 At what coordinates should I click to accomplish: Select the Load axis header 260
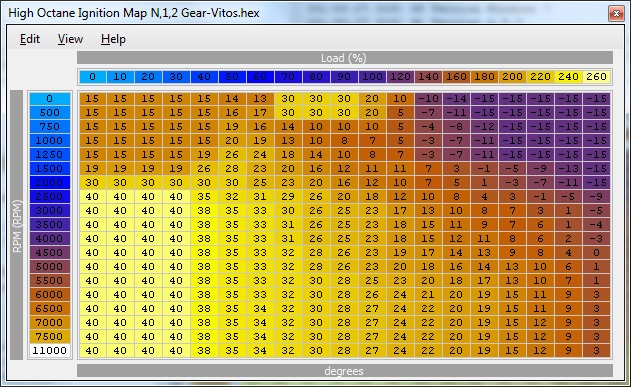(x=596, y=76)
